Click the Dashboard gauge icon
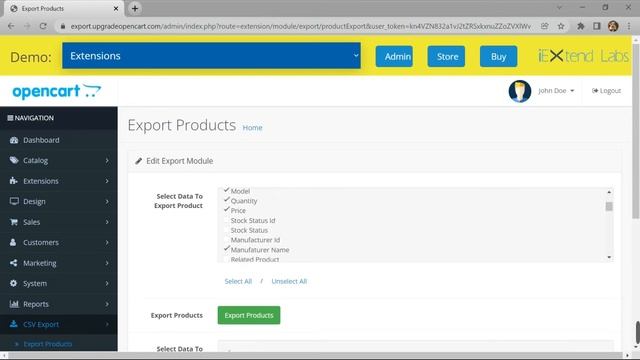This screenshot has height=360, width=640. click(x=14, y=140)
